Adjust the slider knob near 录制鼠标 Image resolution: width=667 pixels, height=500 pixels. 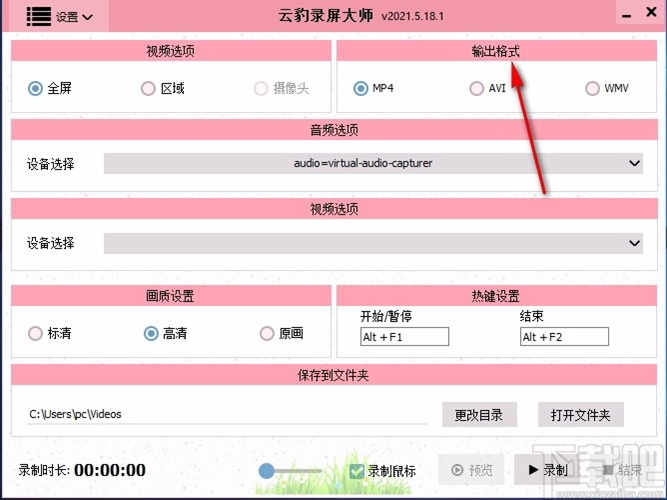(267, 471)
